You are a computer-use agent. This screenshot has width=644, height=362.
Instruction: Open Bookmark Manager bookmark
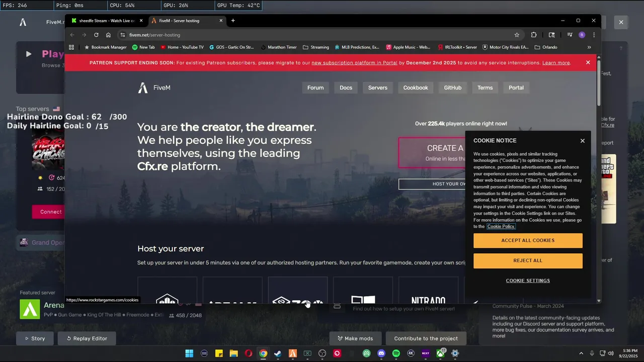(x=105, y=47)
